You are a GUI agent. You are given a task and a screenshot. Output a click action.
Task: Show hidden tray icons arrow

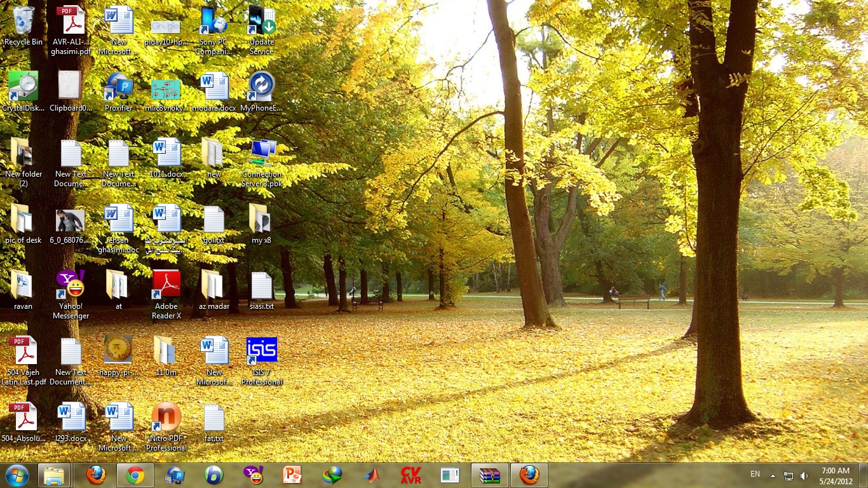point(773,475)
